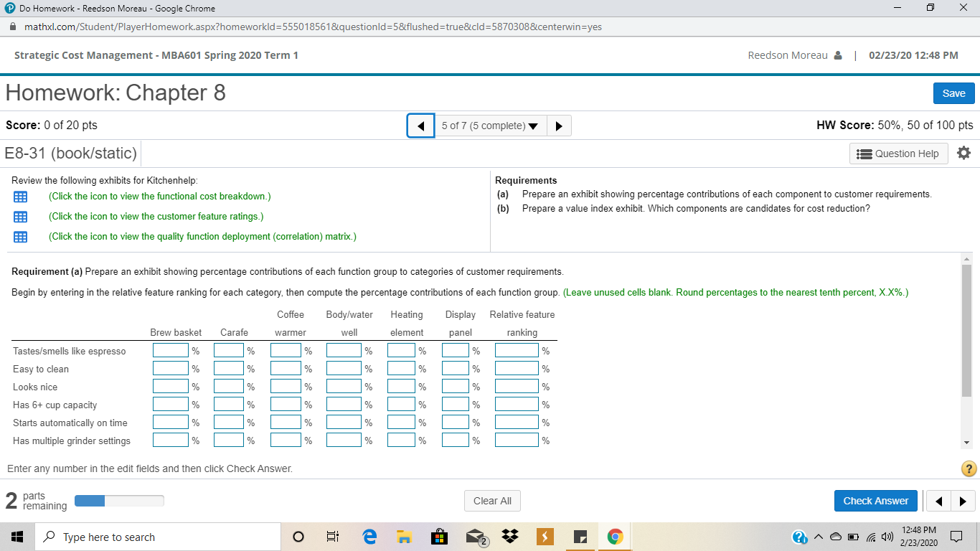Screen dimensions: 980x551
Task: Open the notification center icon
Action: [x=956, y=537]
